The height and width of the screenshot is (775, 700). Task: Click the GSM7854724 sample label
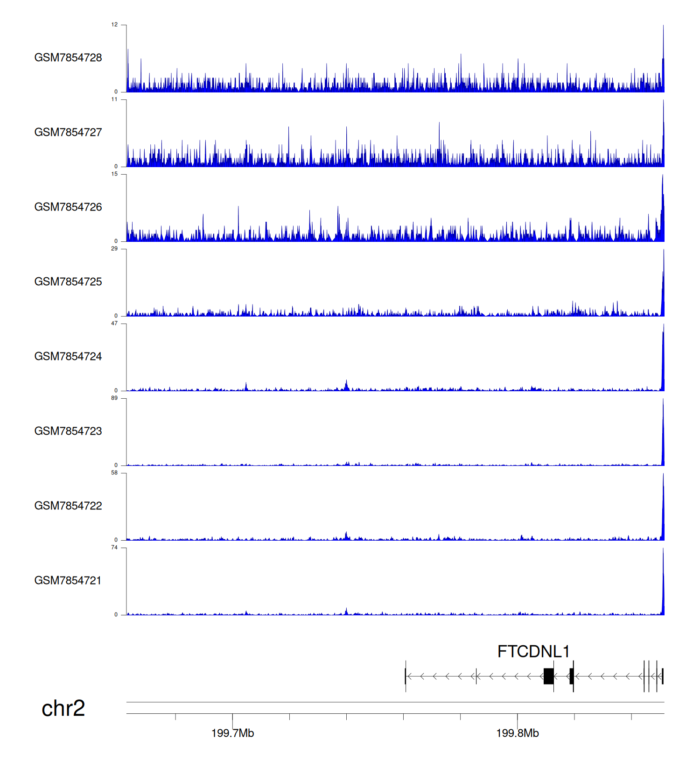[68, 356]
